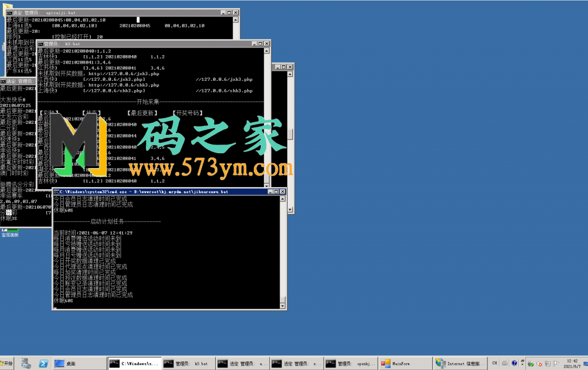
Task: Click the scroll up arrow of the cmd window right of k3.bat
Action: click(290, 74)
